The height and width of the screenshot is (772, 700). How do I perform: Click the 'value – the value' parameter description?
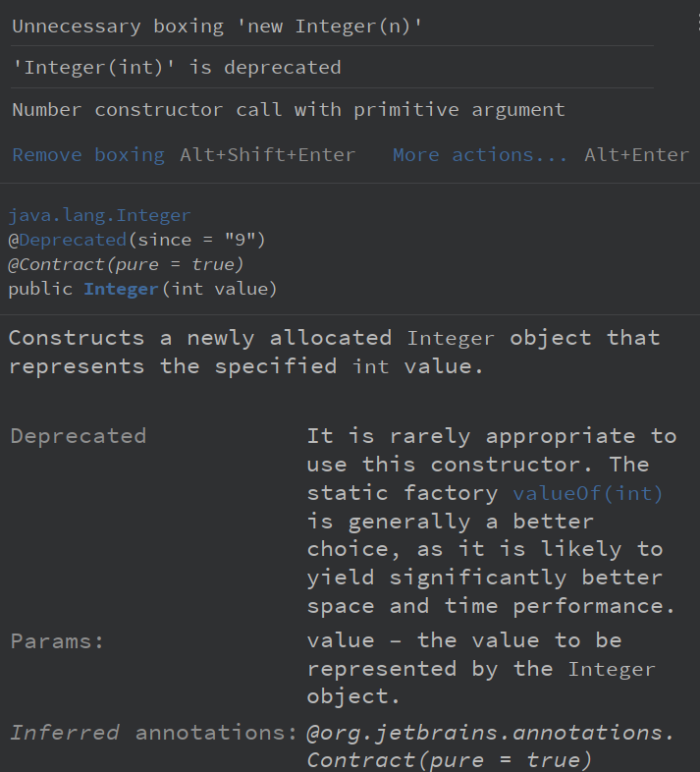point(464,641)
